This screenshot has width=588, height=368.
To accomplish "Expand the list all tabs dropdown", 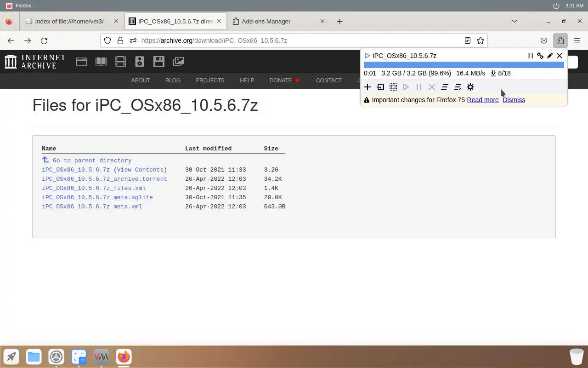I will [x=514, y=21].
